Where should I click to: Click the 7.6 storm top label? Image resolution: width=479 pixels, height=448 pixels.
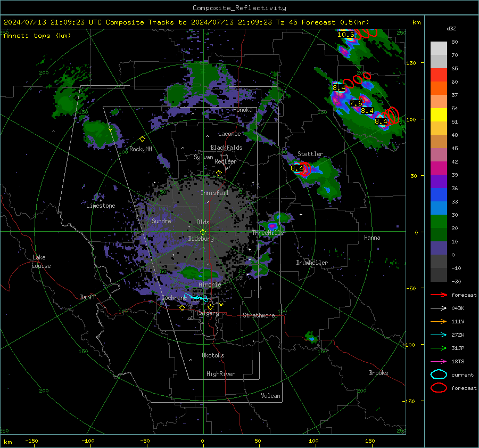click(356, 103)
